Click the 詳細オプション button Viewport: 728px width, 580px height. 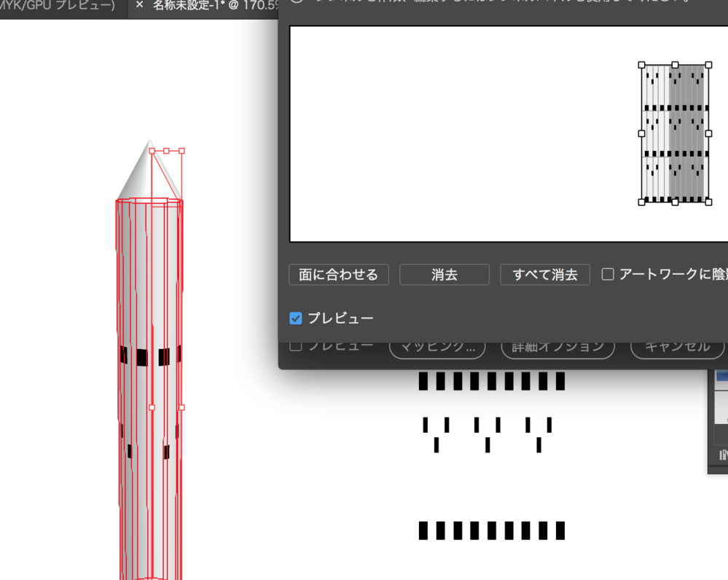[557, 347]
